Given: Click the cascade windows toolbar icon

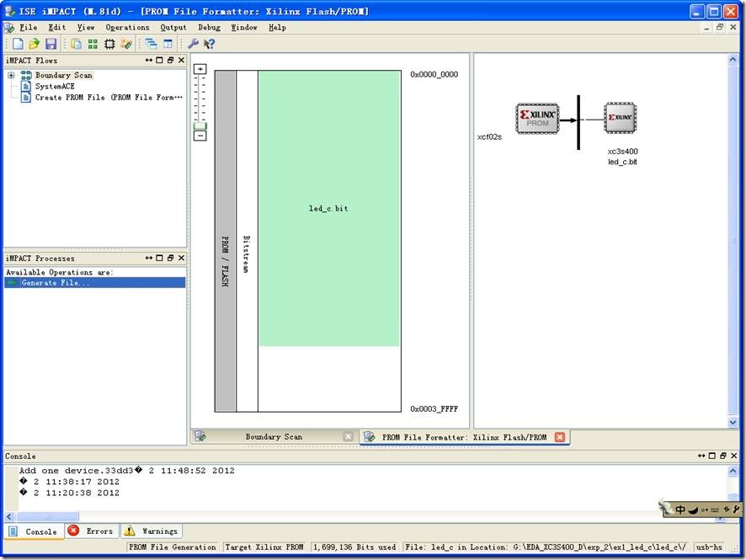Looking at the screenshot, I should coord(151,44).
